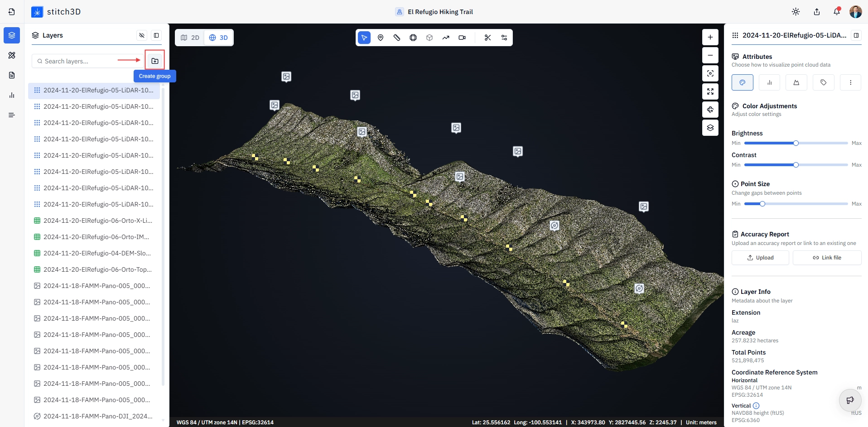
Task: Open the notifications bell
Action: 836,12
